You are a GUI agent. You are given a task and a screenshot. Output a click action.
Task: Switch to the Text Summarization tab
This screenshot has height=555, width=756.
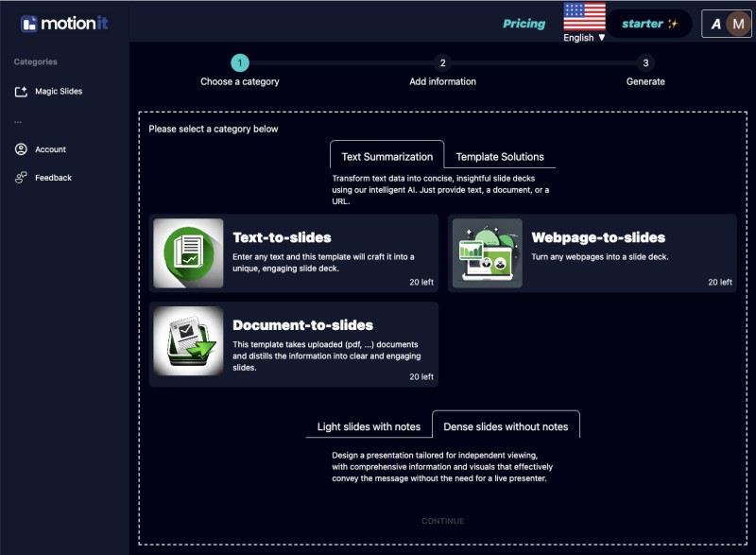coord(387,155)
